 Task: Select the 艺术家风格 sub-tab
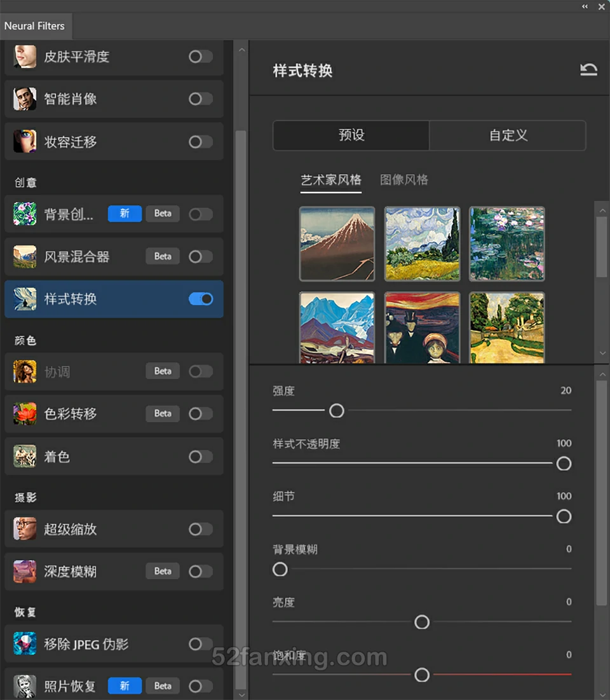330,180
